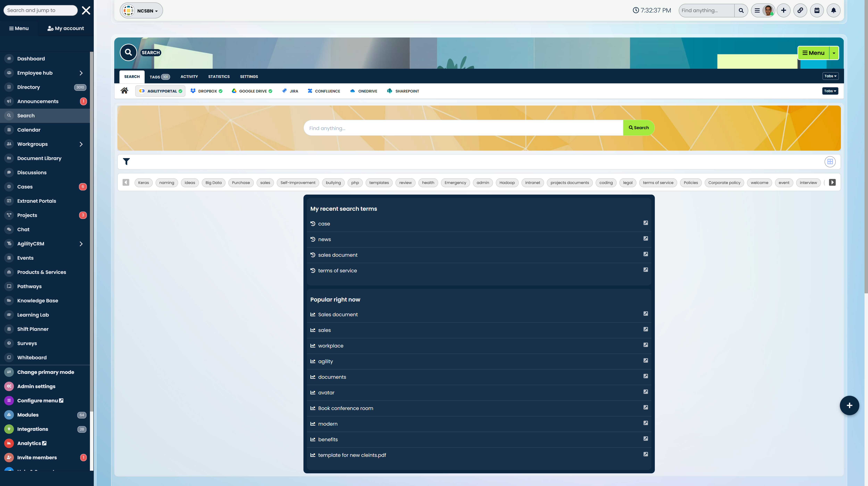Switch to grid view layout icon

point(830,162)
